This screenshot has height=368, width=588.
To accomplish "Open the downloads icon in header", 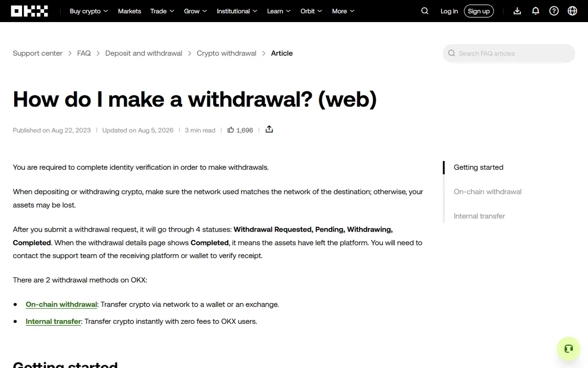I will (517, 11).
